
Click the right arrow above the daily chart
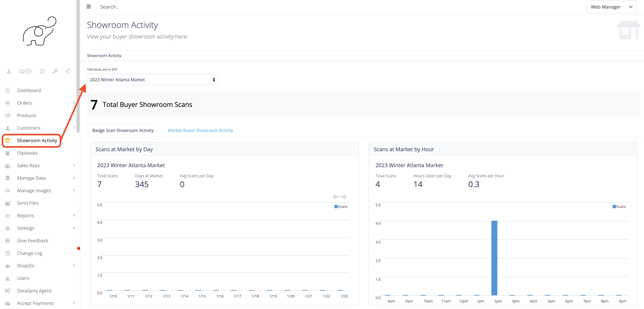344,197
